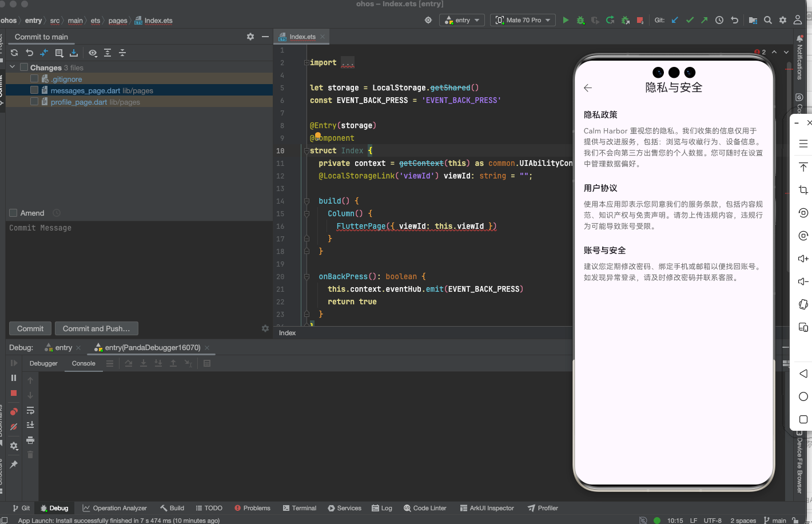Click the Shelve silently icon in the Commit toolbar
Image resolution: width=812 pixels, height=524 pixels.
(x=74, y=53)
